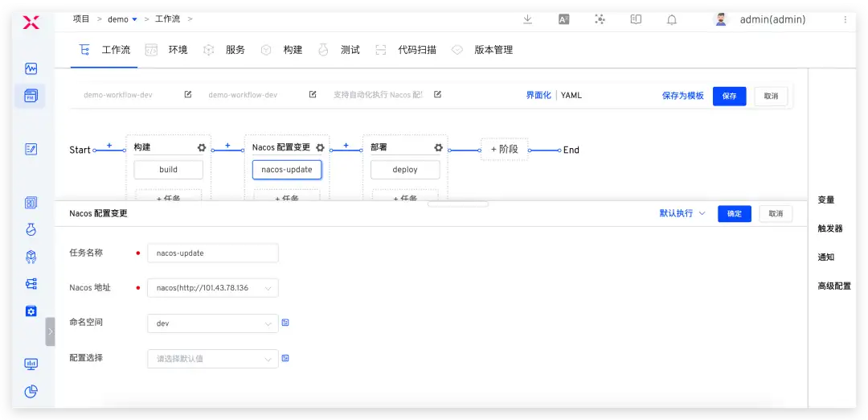Click the language translate icon
Viewport: 868px width, 420px height.
click(x=563, y=19)
